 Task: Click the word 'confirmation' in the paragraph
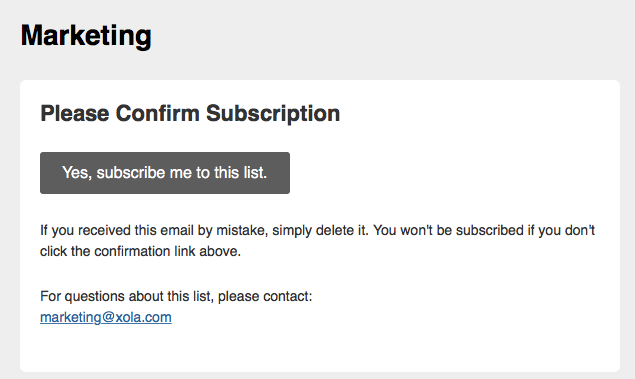pyautogui.click(x=132, y=251)
